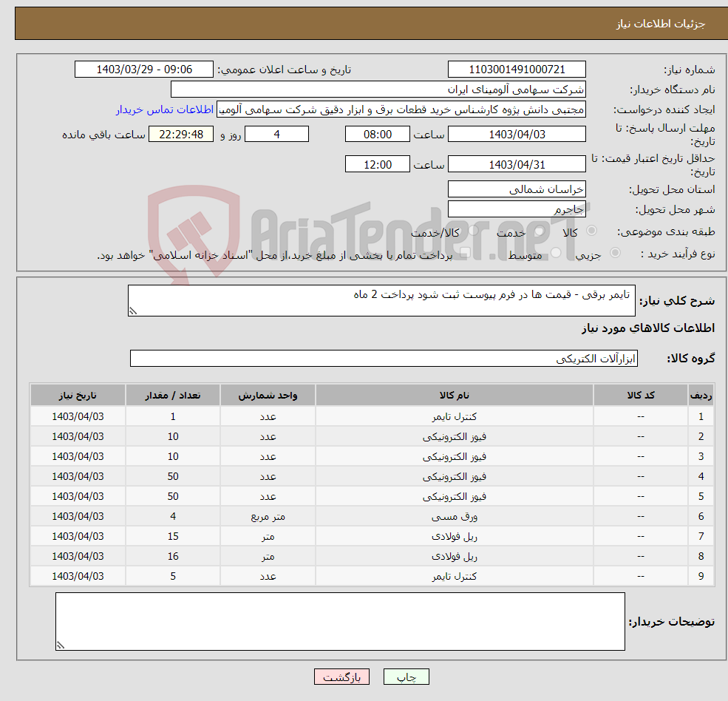
Task: Click the goods group field ابزارآلات الکتریکی
Action: (x=384, y=358)
